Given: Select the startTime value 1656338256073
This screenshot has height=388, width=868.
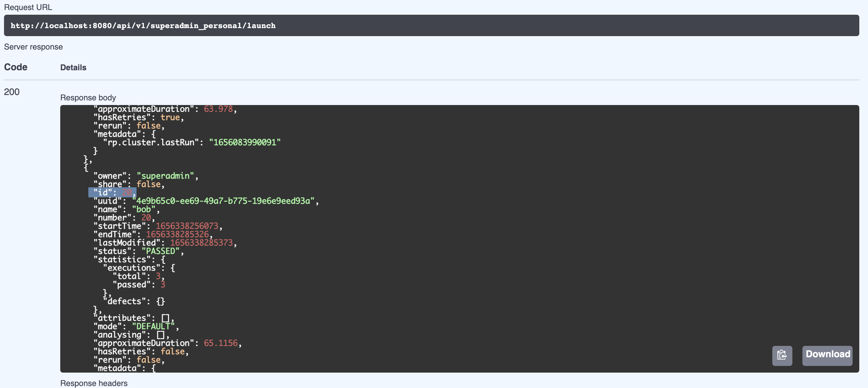Looking at the screenshot, I should [187, 226].
